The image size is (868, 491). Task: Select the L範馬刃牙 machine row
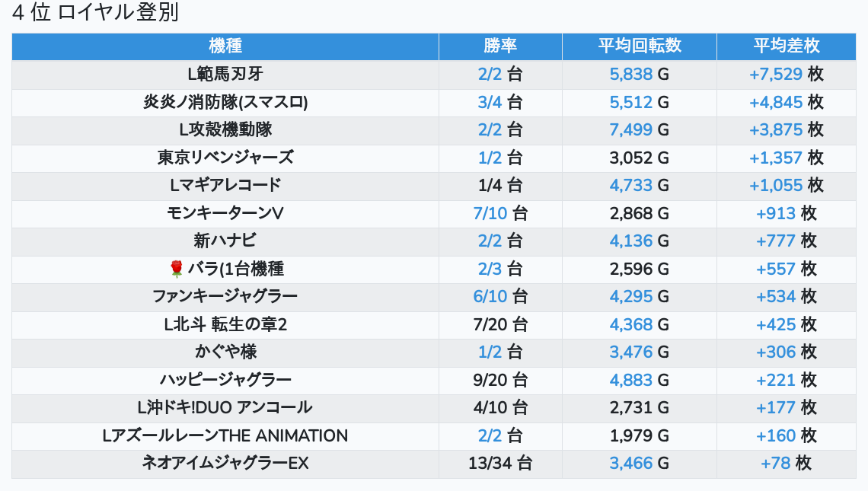(x=225, y=74)
